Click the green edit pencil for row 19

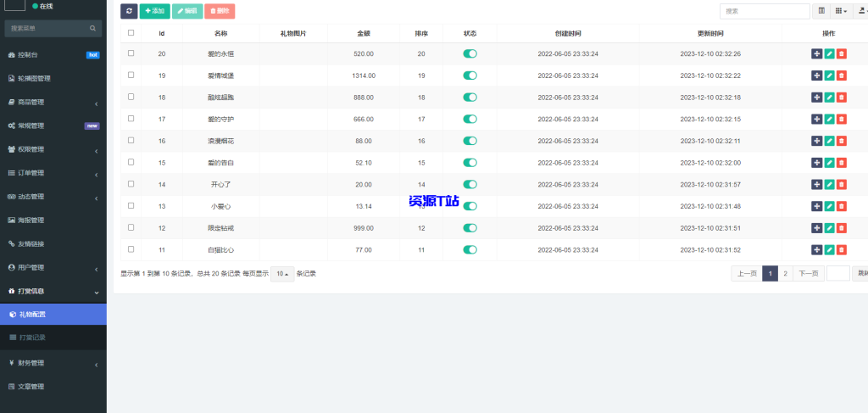click(829, 75)
